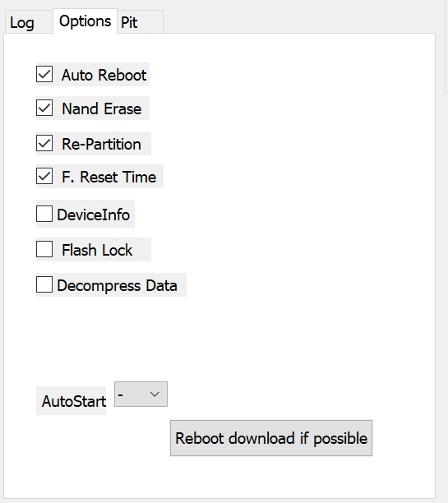Screen dimensions: 448x503
Task: Click the Nand Erase label text
Action: click(x=101, y=108)
